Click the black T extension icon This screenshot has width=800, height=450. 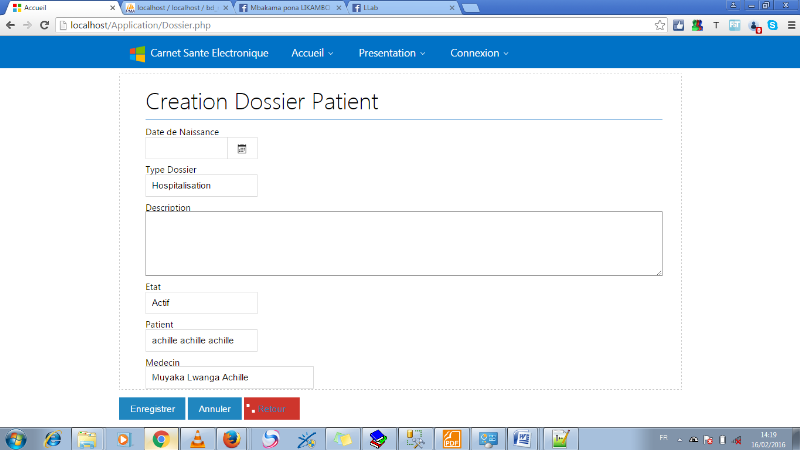pyautogui.click(x=716, y=25)
